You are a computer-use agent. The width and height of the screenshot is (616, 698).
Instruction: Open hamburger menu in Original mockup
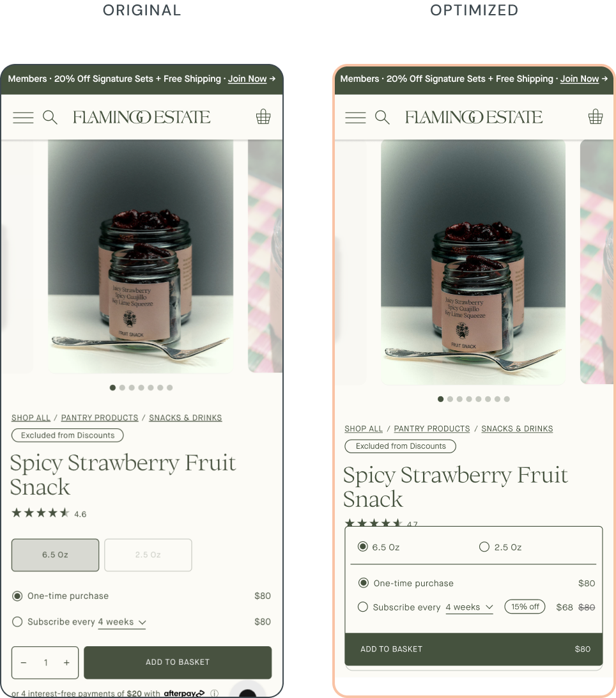[23, 118]
